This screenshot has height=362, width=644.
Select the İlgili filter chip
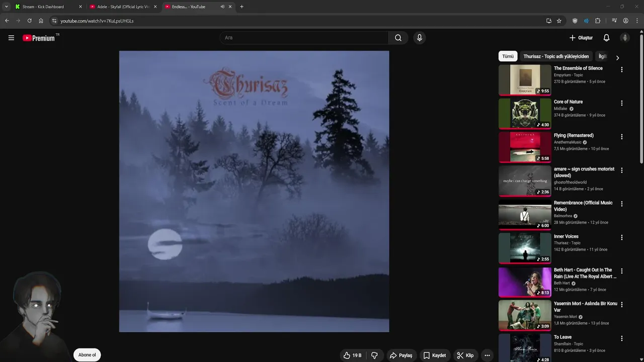point(603,56)
